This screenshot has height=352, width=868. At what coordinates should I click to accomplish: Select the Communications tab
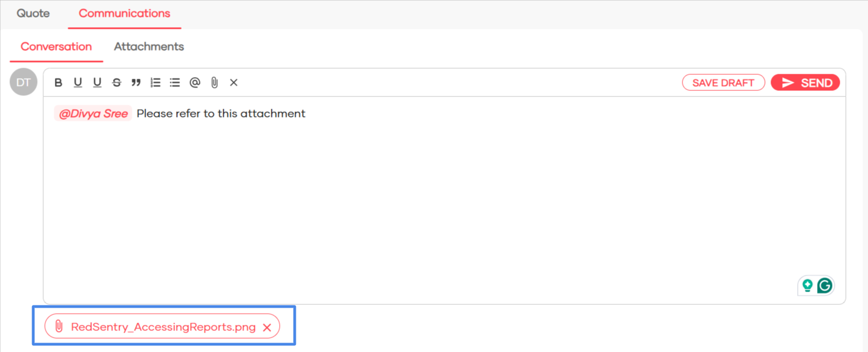pyautogui.click(x=125, y=13)
